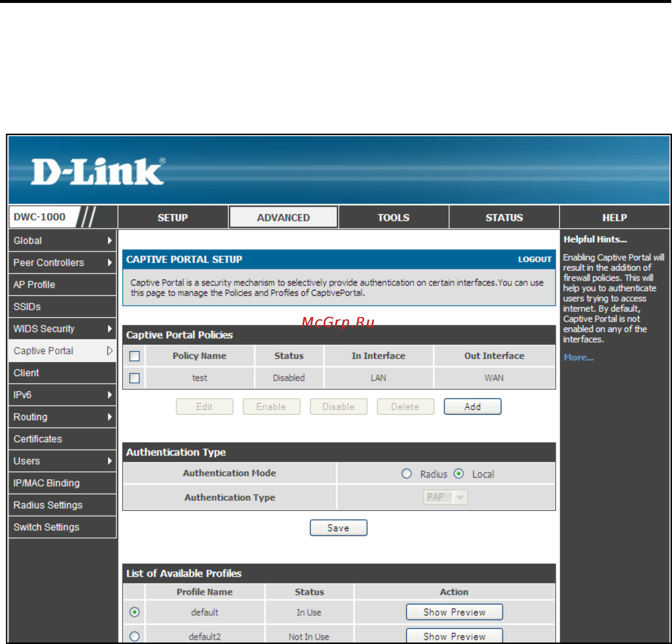Go to Certificates in the sidebar

pos(62,439)
